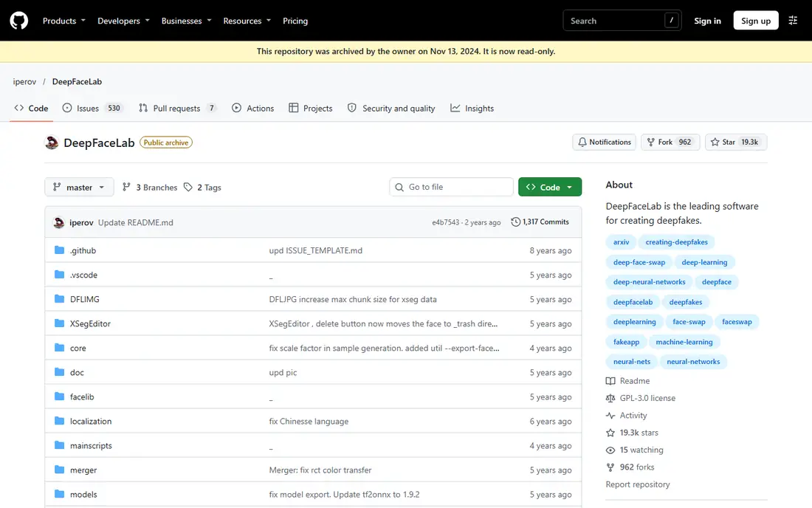
Task: Open commit 'upd ISSUE_TEMPLATE.md'
Action: 315,250
